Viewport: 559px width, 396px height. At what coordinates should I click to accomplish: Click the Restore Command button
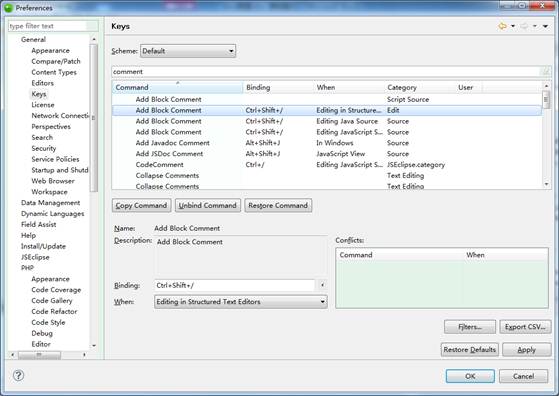click(x=278, y=205)
